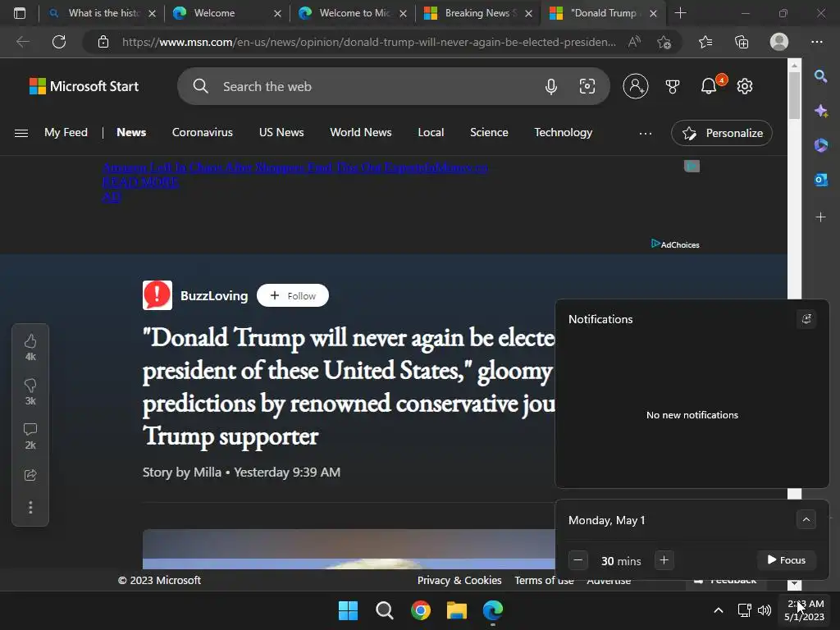Switch to the "What is the hist" tab
The image size is (840, 630).
tap(101, 13)
